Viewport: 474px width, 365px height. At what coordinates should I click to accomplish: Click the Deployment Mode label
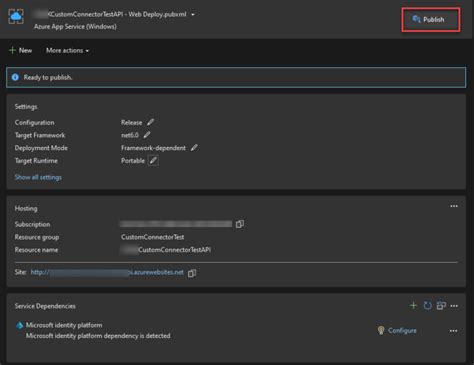point(41,148)
